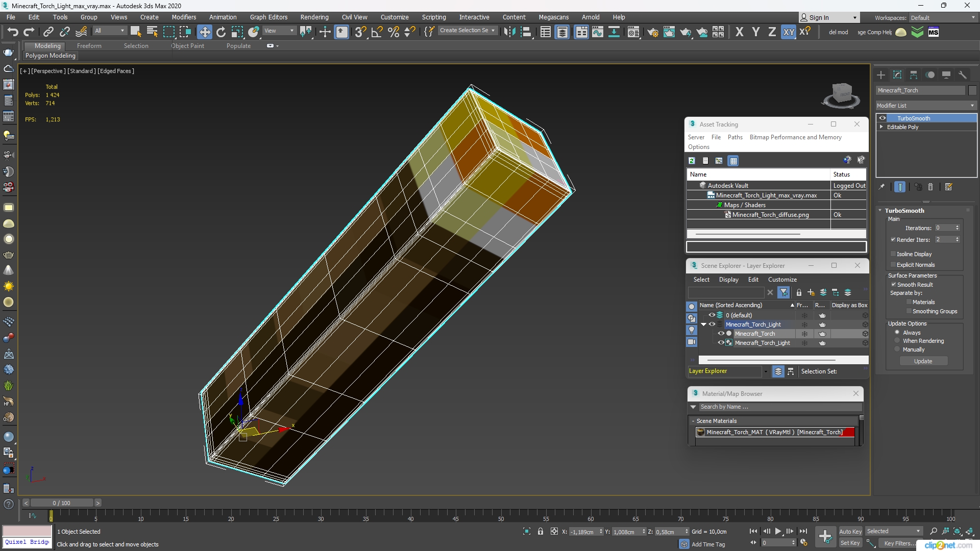Click the Angle Snap toggle icon
This screenshot has width=980, height=551.
377,32
